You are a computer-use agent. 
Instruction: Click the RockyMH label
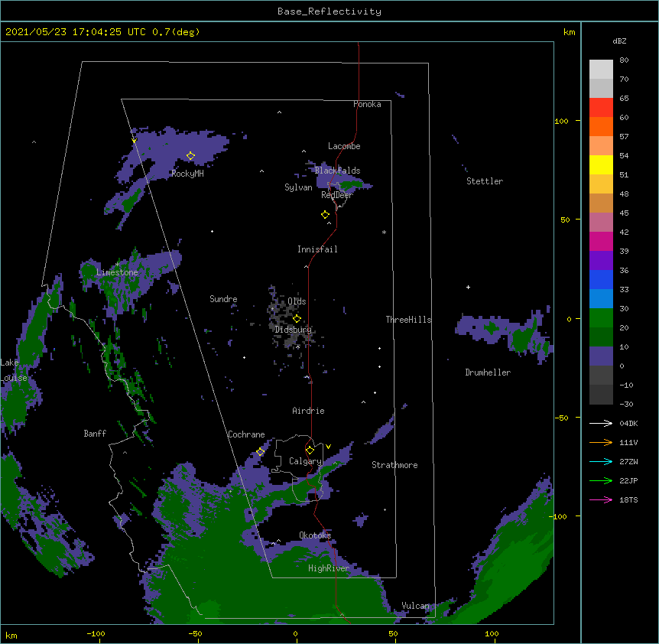click(187, 174)
